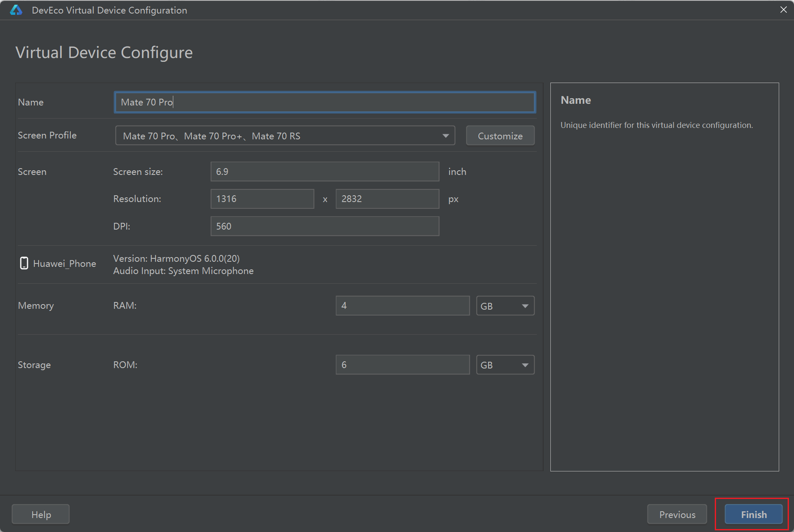Click the Huawei_Phone label

(x=64, y=263)
